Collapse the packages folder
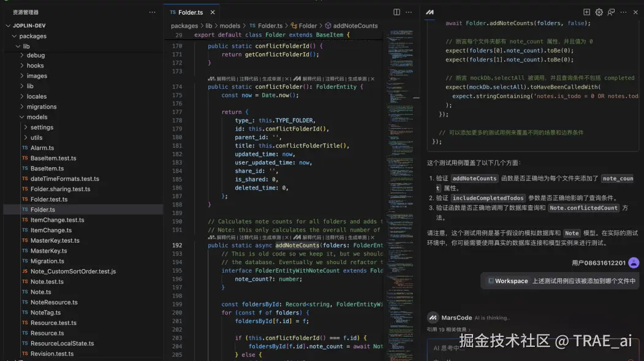Viewport: 644px width, 361px height. tap(14, 36)
